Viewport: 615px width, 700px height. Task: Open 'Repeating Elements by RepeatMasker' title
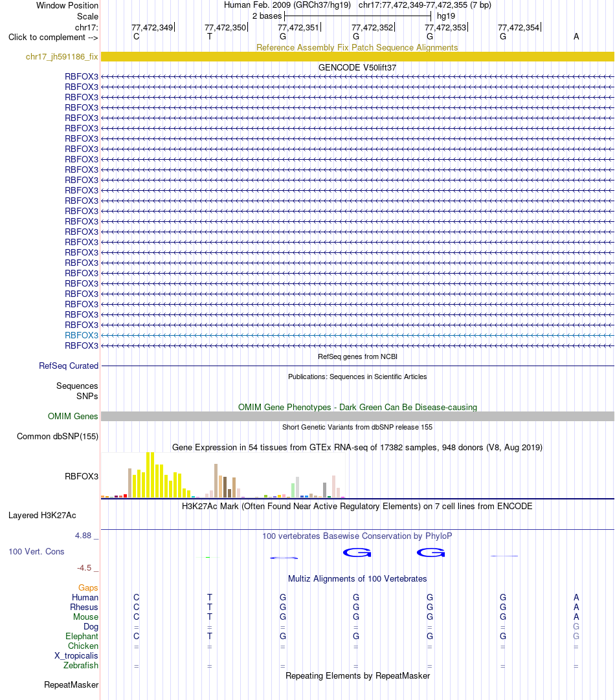pos(357,676)
